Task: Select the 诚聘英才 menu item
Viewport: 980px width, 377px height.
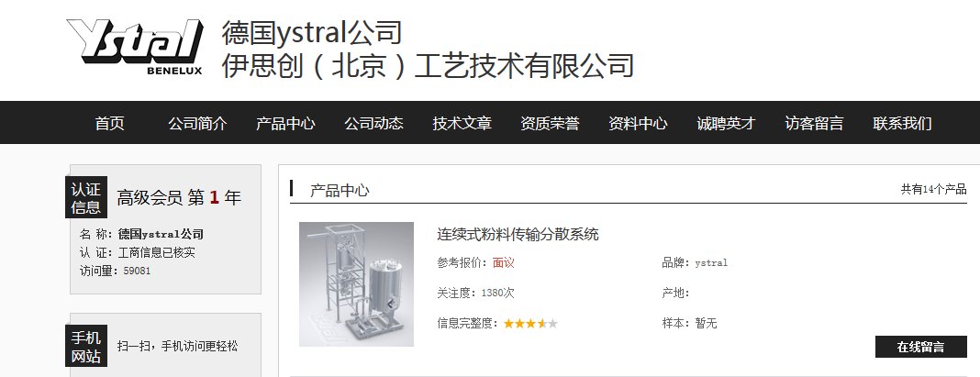Action: point(726,123)
